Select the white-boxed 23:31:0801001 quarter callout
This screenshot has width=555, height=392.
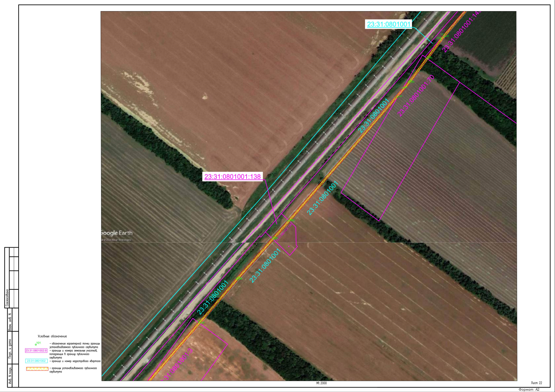389,24
